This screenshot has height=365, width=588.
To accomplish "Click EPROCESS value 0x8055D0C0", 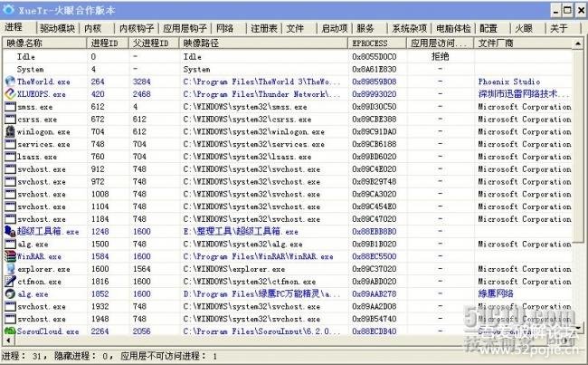I will [x=374, y=57].
